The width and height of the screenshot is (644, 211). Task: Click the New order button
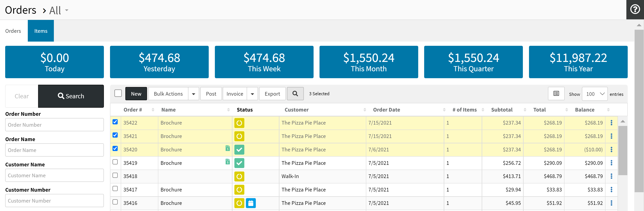point(136,94)
